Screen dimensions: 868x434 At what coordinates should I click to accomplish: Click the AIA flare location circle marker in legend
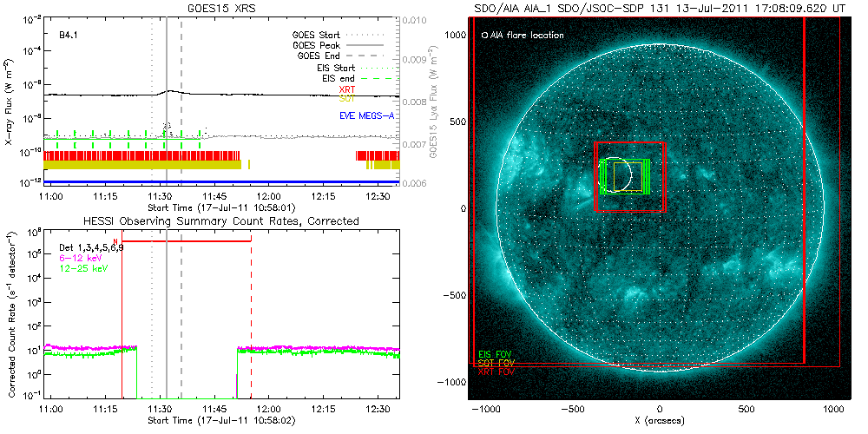pos(483,36)
